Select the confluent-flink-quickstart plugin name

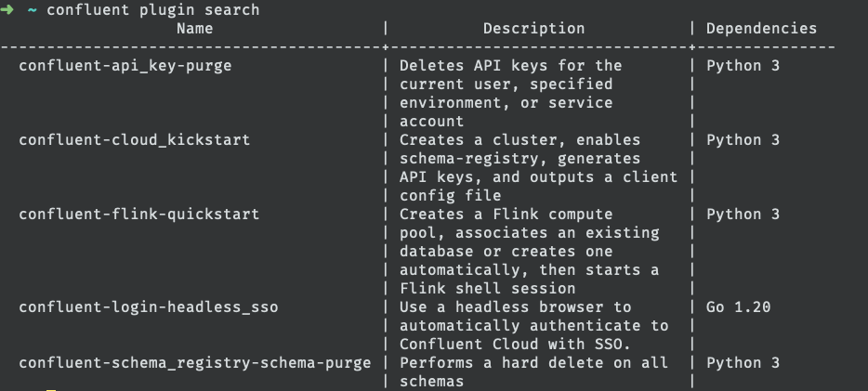point(138,215)
